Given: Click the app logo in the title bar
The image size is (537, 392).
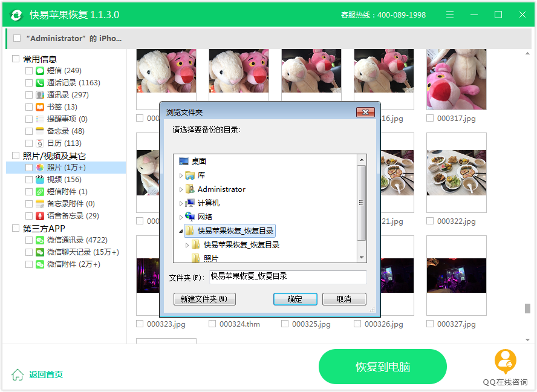Looking at the screenshot, I should point(16,15).
